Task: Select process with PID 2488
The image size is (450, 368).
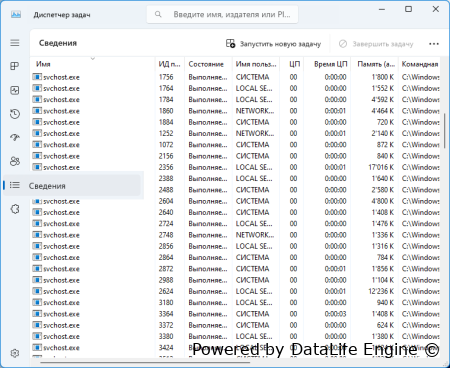Action: coord(235,190)
